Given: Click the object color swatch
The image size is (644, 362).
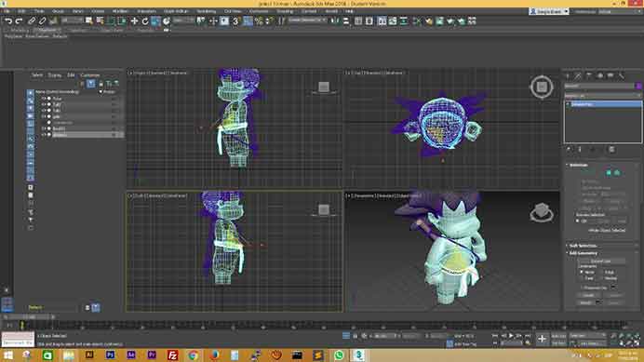Looking at the screenshot, I should (x=638, y=86).
